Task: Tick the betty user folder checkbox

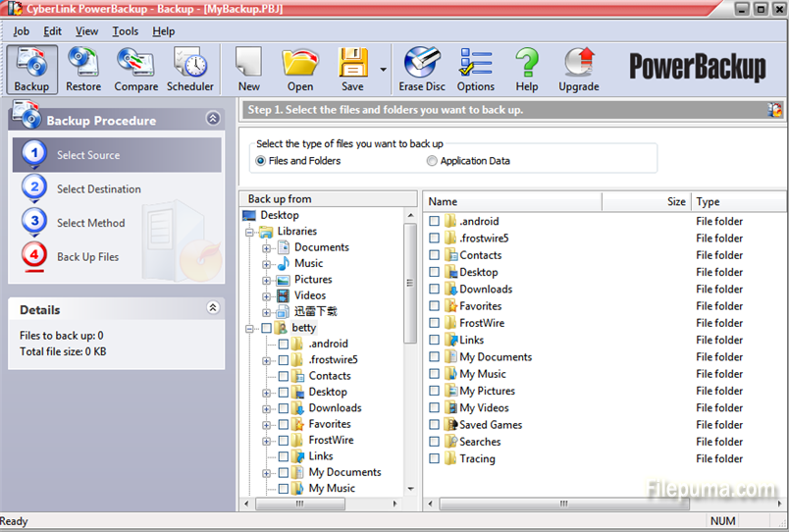Action: click(x=267, y=328)
